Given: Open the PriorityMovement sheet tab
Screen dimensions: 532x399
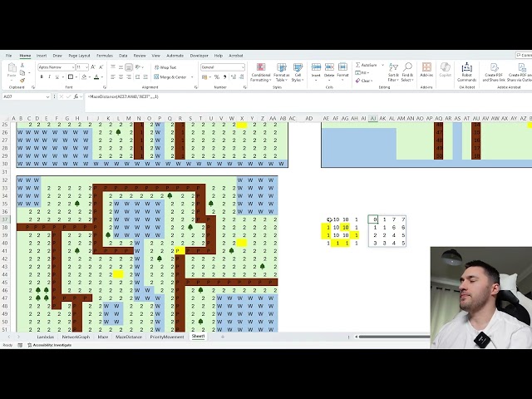Looking at the screenshot, I should point(167,337).
